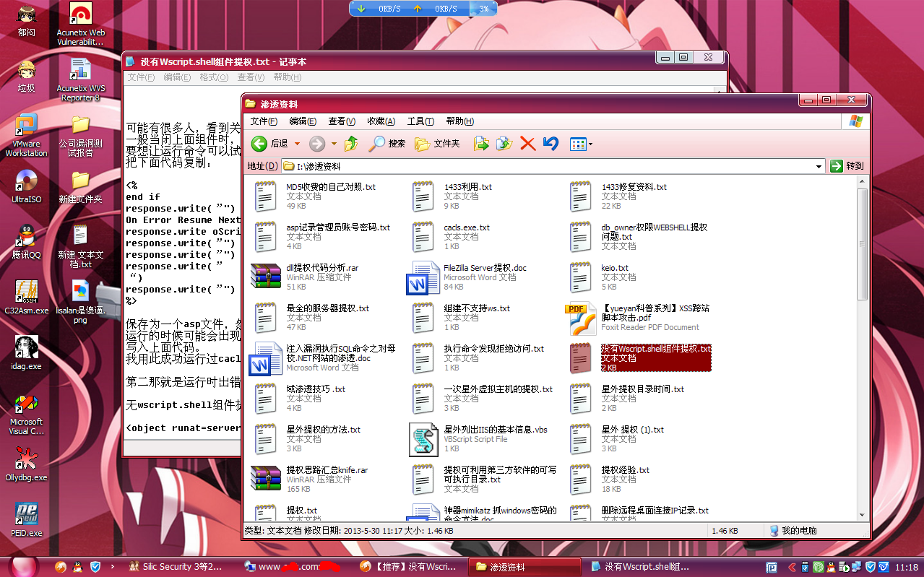Click the red X Delete icon
This screenshot has width=924, height=577.
coord(528,144)
